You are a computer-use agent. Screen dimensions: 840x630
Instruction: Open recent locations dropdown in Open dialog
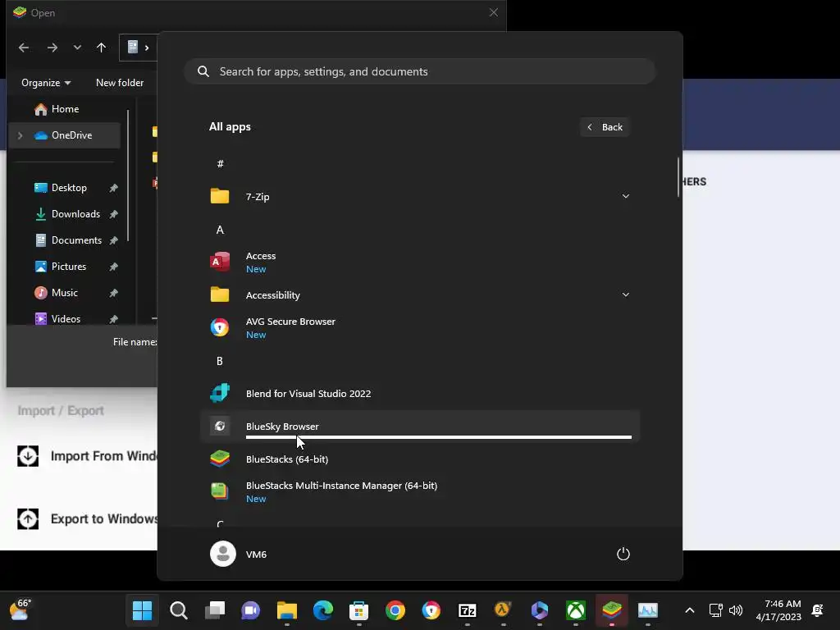(77, 48)
